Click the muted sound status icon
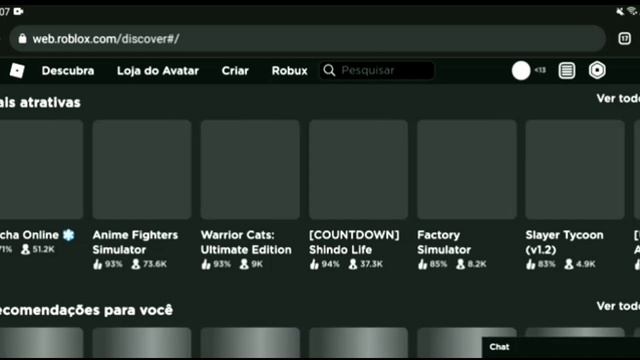 (620, 11)
